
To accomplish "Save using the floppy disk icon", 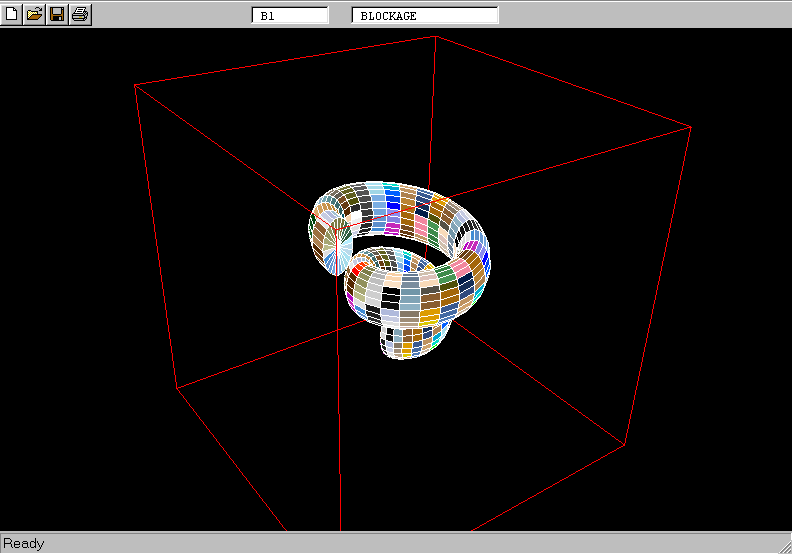I will [58, 14].
